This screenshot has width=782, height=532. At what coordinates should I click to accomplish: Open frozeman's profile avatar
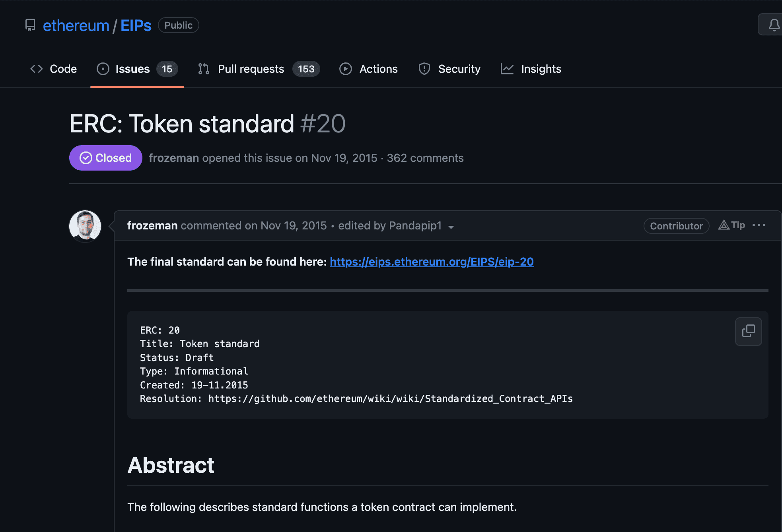[x=85, y=226]
